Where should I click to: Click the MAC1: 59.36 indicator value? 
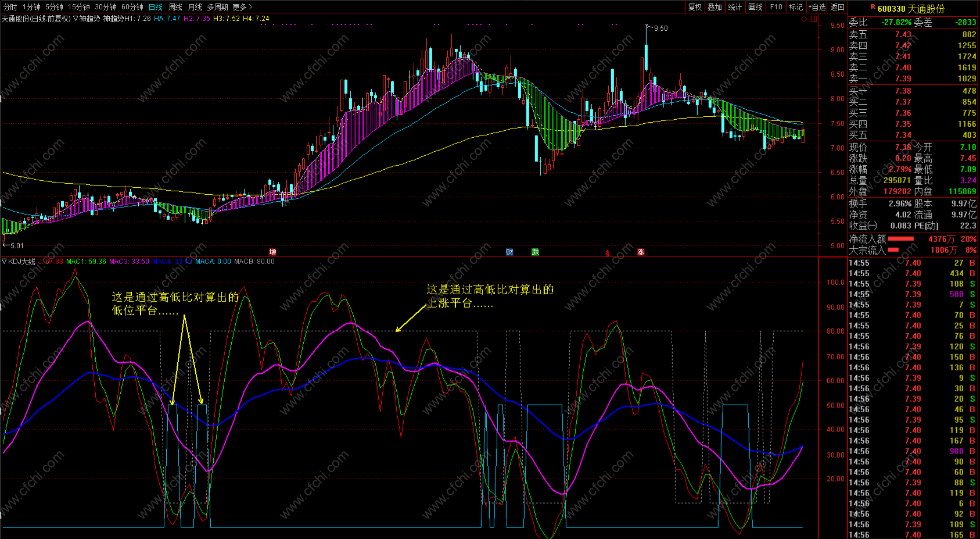point(86,262)
